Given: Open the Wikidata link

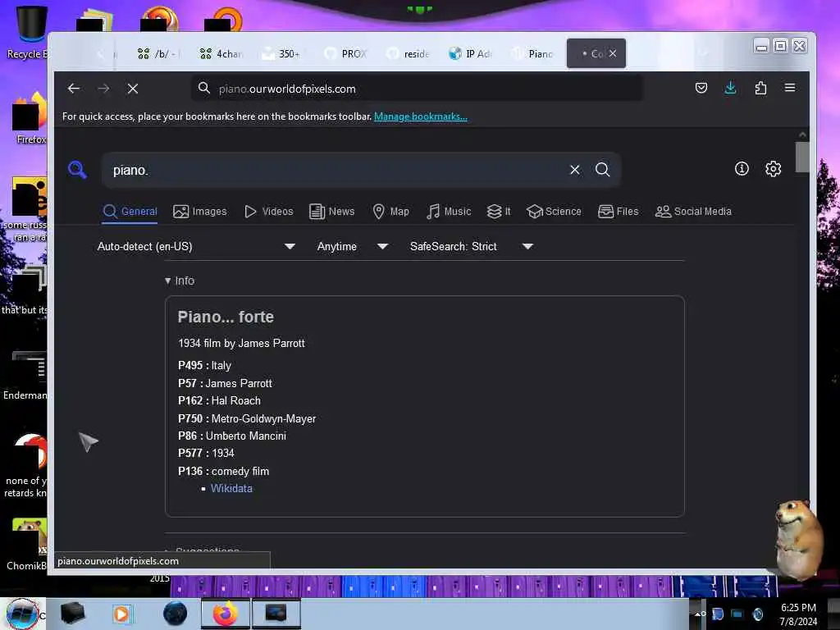Looking at the screenshot, I should click(231, 489).
